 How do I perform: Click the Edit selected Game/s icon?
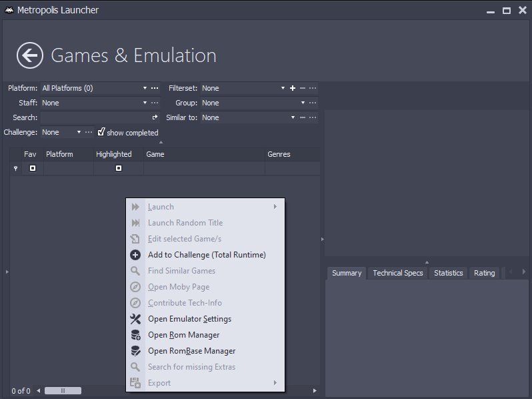click(x=135, y=239)
